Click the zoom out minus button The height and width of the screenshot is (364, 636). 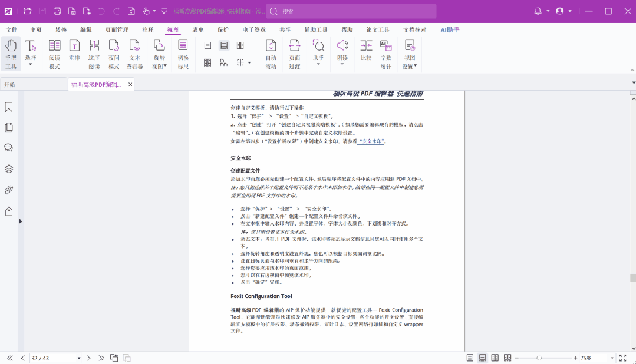516,358
